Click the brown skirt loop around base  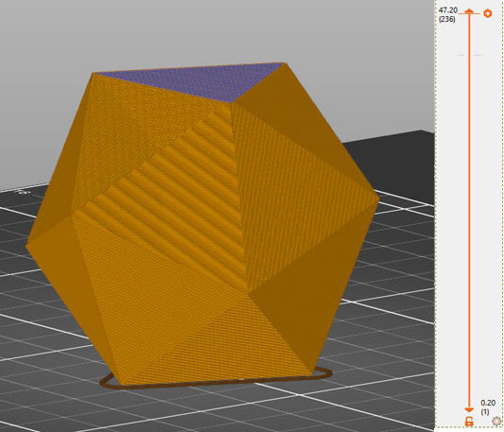pyautogui.click(x=216, y=380)
